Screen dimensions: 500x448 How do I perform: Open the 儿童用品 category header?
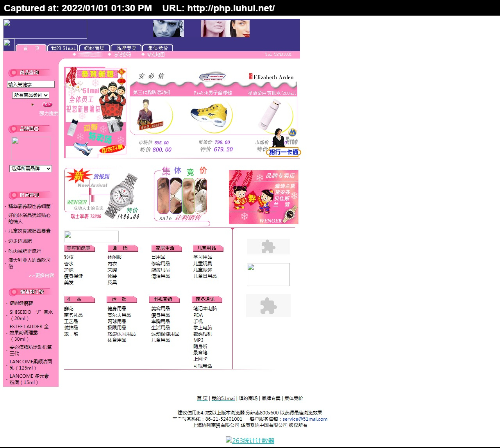click(x=208, y=248)
